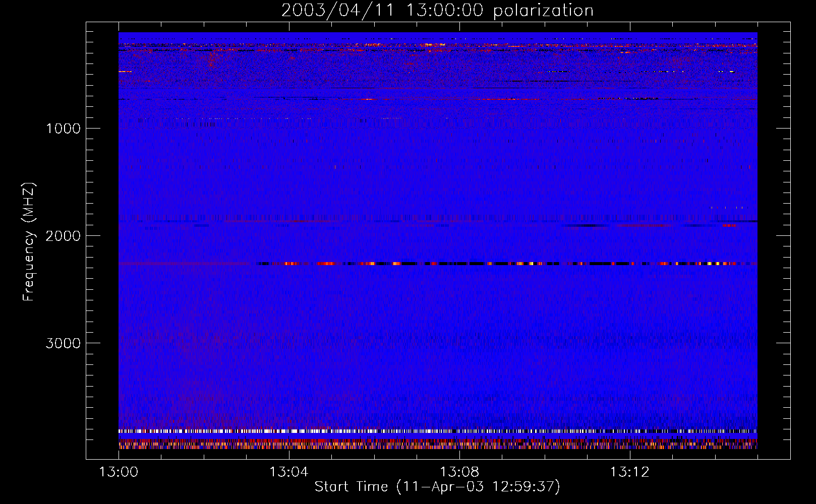Click the 3000 frequency tick label
The image size is (816, 504).
63,343
